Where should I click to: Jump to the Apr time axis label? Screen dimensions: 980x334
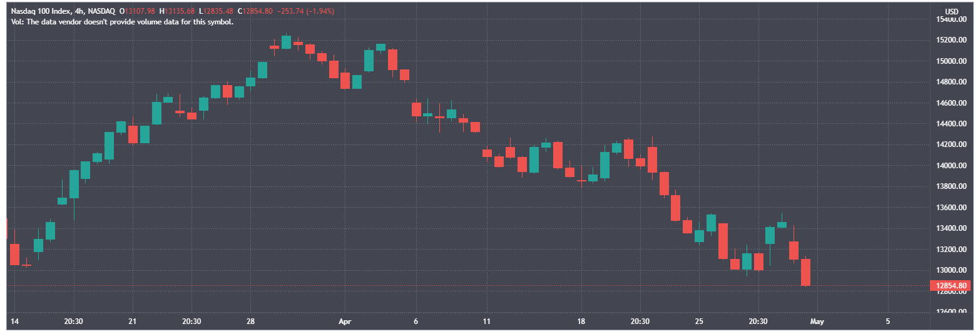(x=345, y=321)
